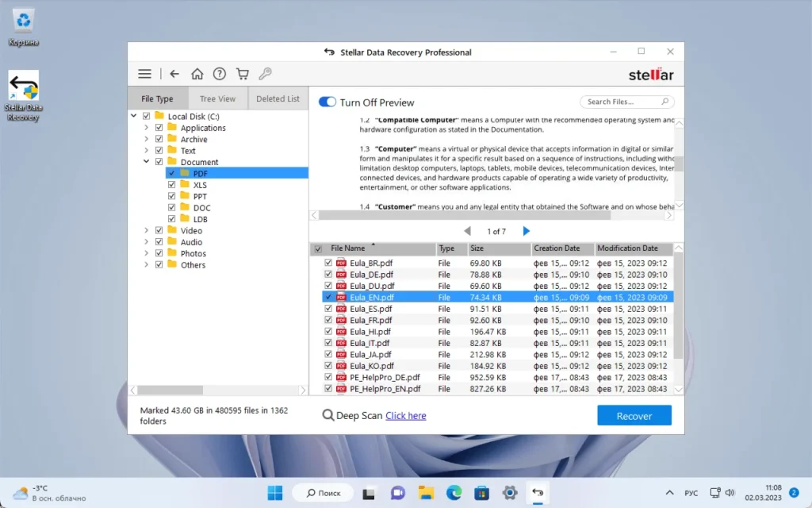Expand the Applications tree node
Image resolution: width=812 pixels, height=508 pixels.
pyautogui.click(x=146, y=128)
